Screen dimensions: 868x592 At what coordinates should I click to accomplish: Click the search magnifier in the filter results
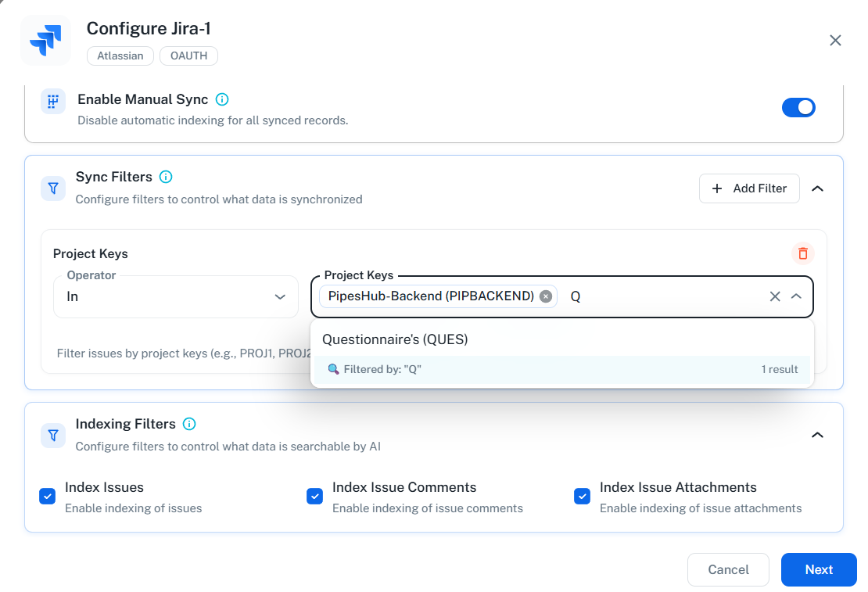coord(332,368)
